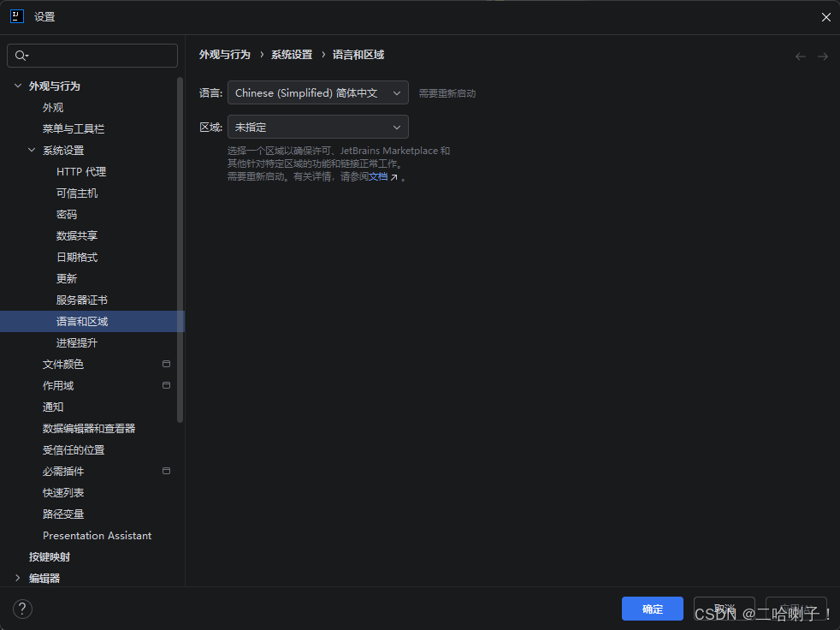Click the project-level icon beside 文件颜色
Image resolution: width=840 pixels, height=630 pixels.
pos(166,364)
